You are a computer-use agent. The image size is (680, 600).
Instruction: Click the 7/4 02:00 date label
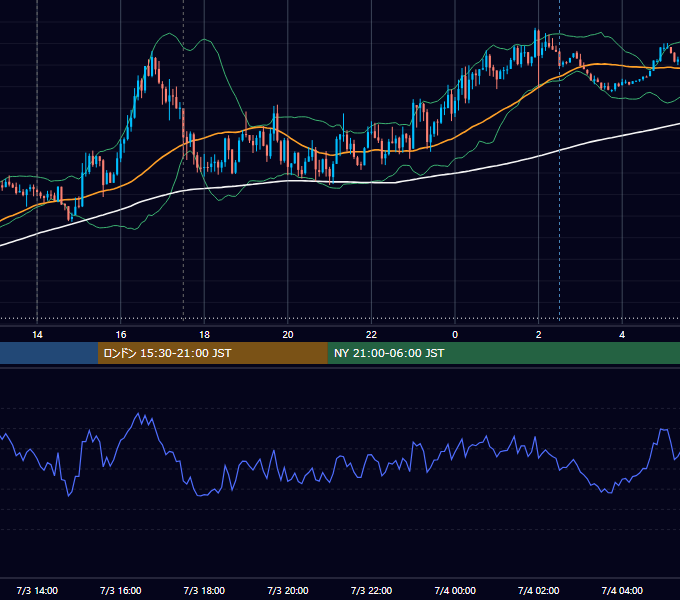coord(539,590)
